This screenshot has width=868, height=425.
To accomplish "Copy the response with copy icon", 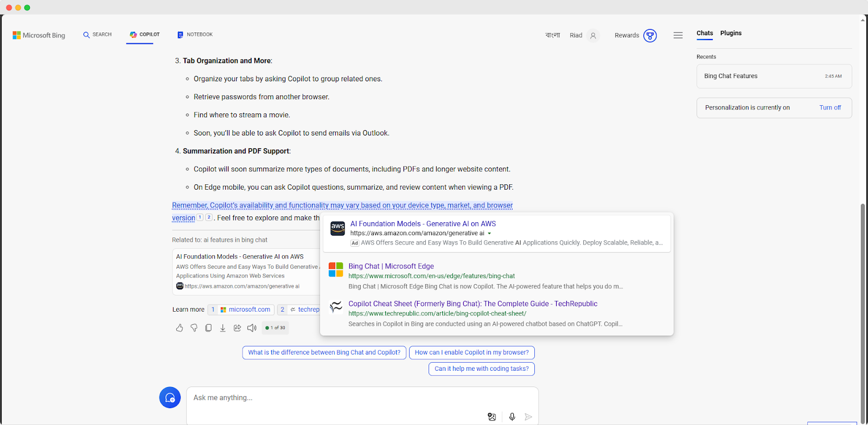I will click(208, 328).
